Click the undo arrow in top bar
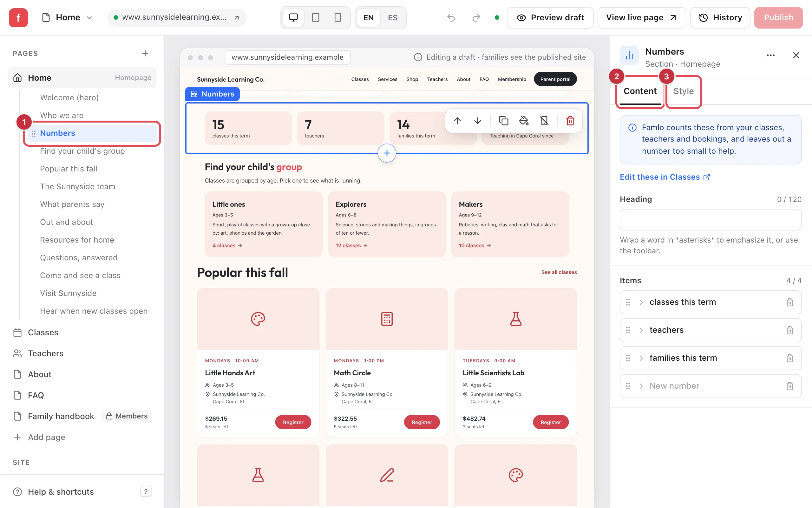Image resolution: width=812 pixels, height=508 pixels. click(451, 17)
